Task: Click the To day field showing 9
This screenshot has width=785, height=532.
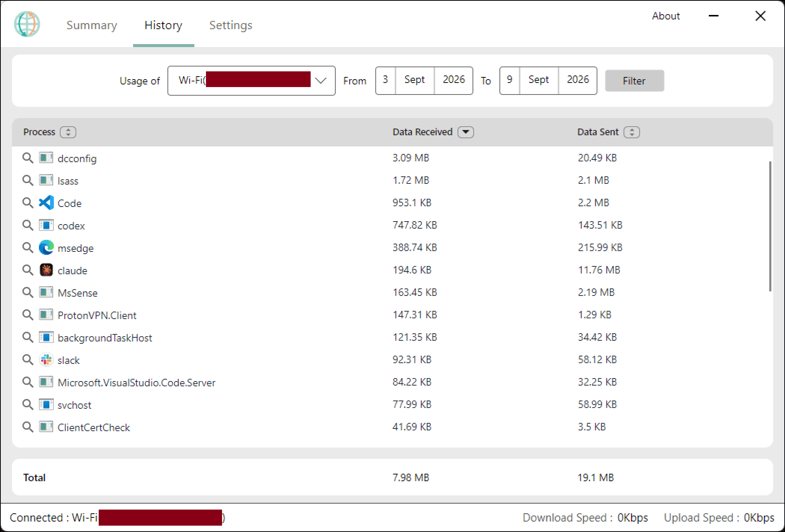Action: point(510,80)
